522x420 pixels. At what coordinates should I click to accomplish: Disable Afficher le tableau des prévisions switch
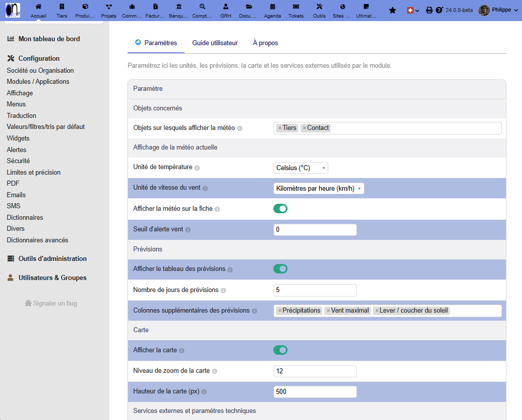click(x=280, y=269)
